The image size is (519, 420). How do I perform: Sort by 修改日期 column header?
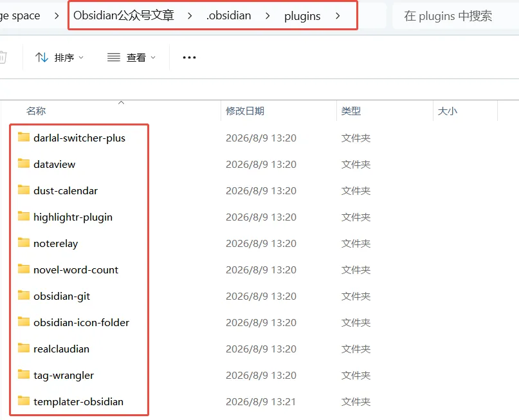click(245, 111)
